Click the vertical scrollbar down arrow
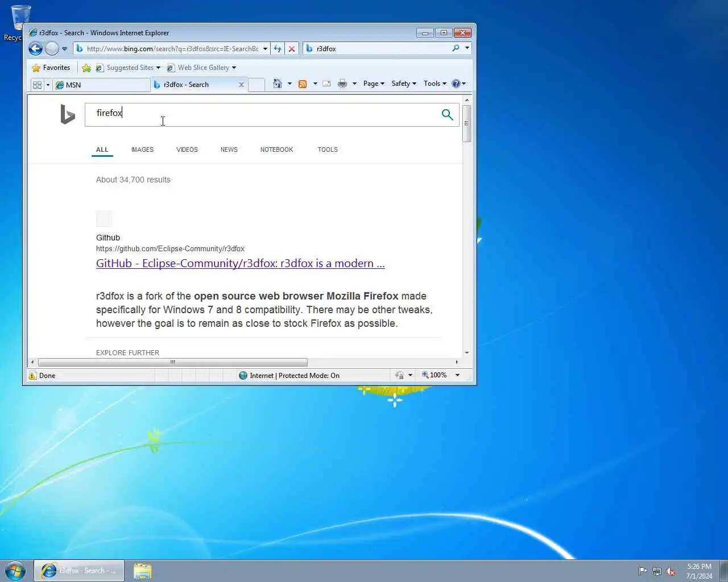The width and height of the screenshot is (728, 582). coord(467,353)
